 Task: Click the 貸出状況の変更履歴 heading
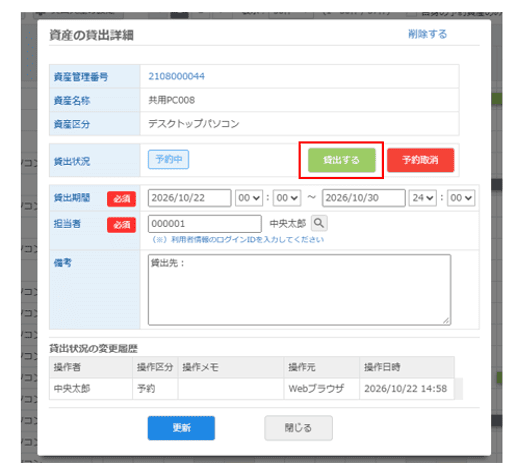pyautogui.click(x=94, y=349)
